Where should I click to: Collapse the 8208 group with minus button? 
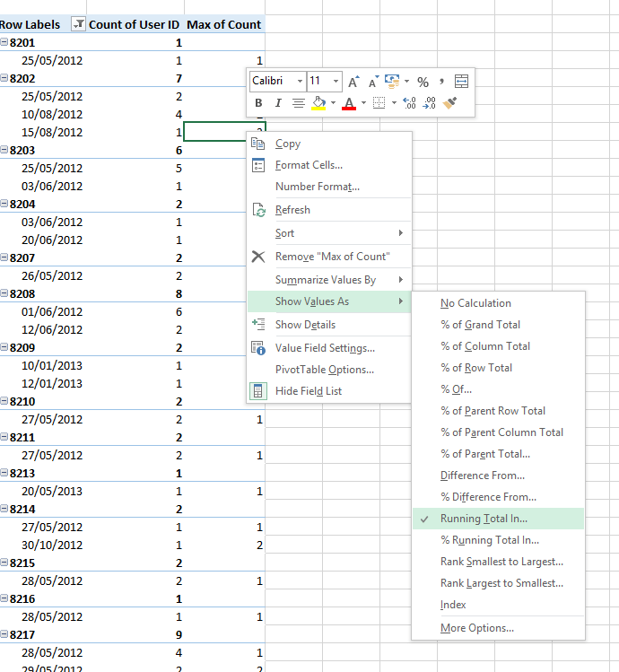click(x=4, y=294)
